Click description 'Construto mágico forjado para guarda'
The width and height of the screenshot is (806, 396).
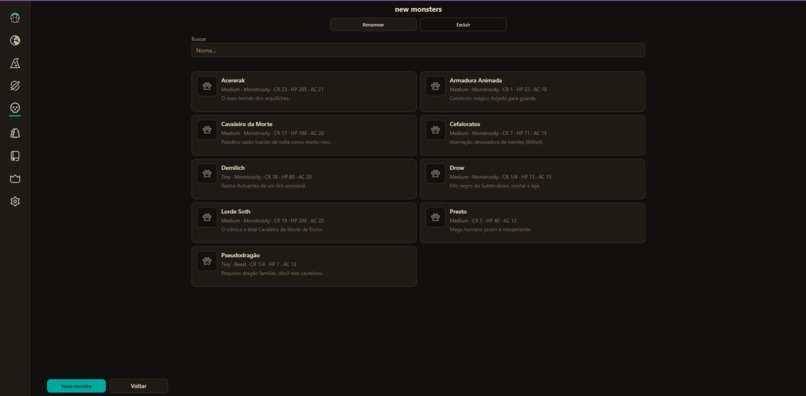[493, 98]
